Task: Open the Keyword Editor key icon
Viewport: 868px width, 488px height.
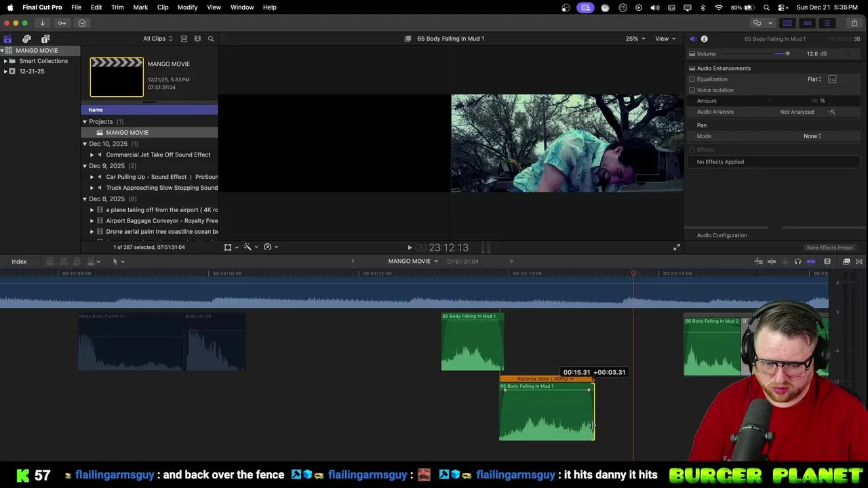Action: 62,23
